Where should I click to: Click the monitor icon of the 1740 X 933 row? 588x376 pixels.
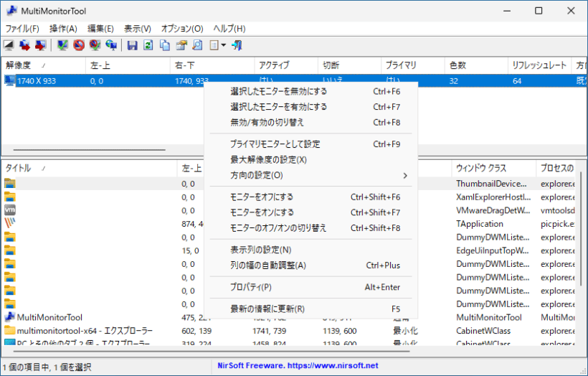pos(10,80)
